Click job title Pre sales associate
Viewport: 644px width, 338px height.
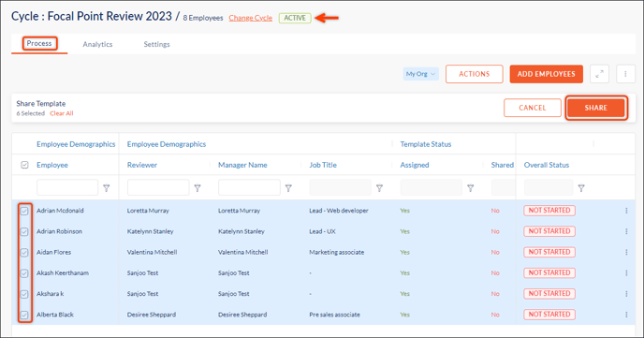point(335,315)
